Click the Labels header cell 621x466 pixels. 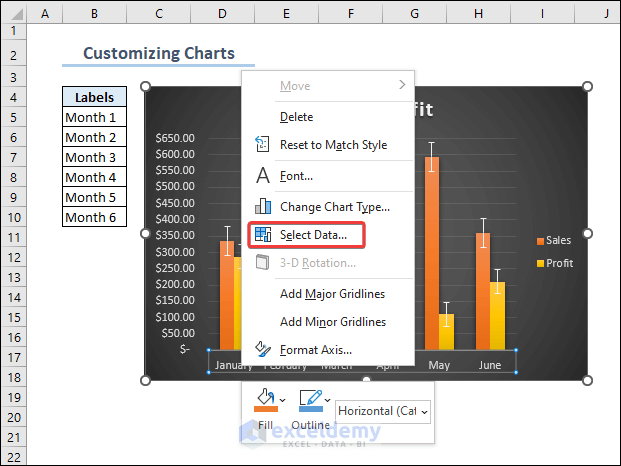click(x=94, y=97)
